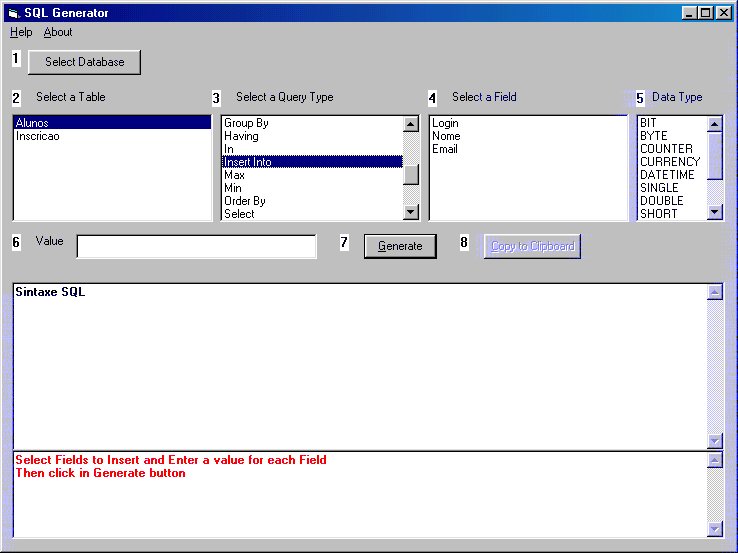Click the Select Database button
The height and width of the screenshot is (553, 738).
click(x=84, y=62)
